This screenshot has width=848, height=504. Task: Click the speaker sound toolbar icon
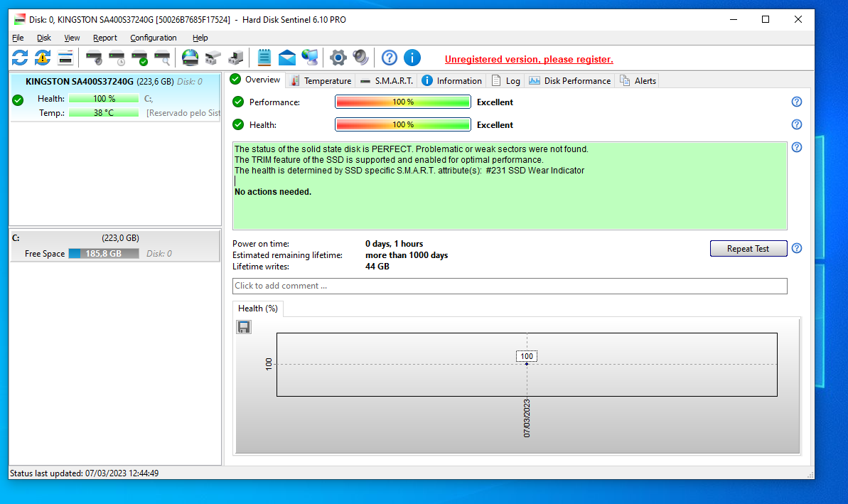point(360,58)
